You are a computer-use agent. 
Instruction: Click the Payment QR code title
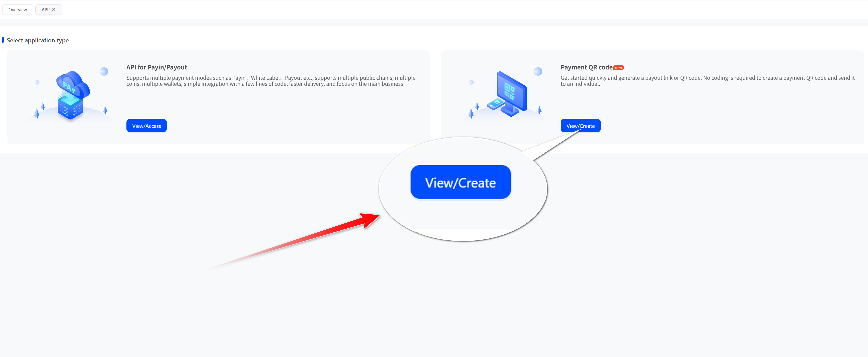pos(586,67)
